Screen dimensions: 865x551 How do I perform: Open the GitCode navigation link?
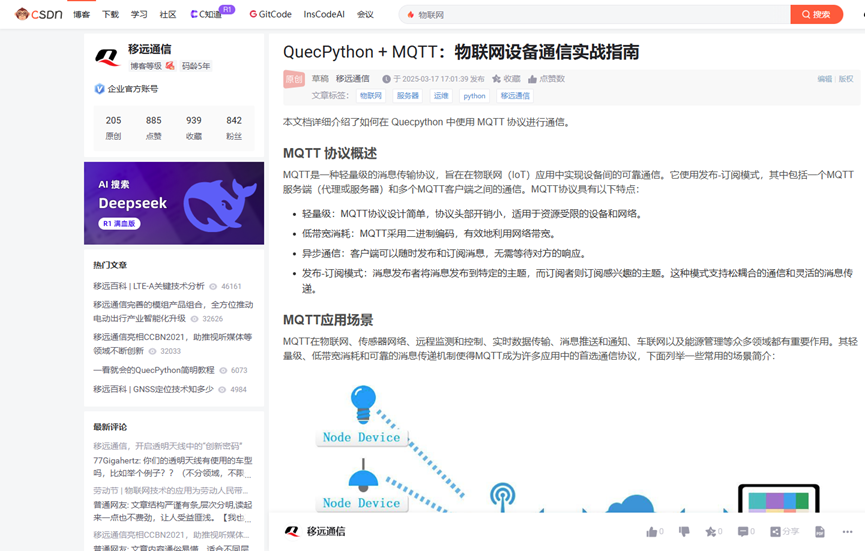(270, 14)
